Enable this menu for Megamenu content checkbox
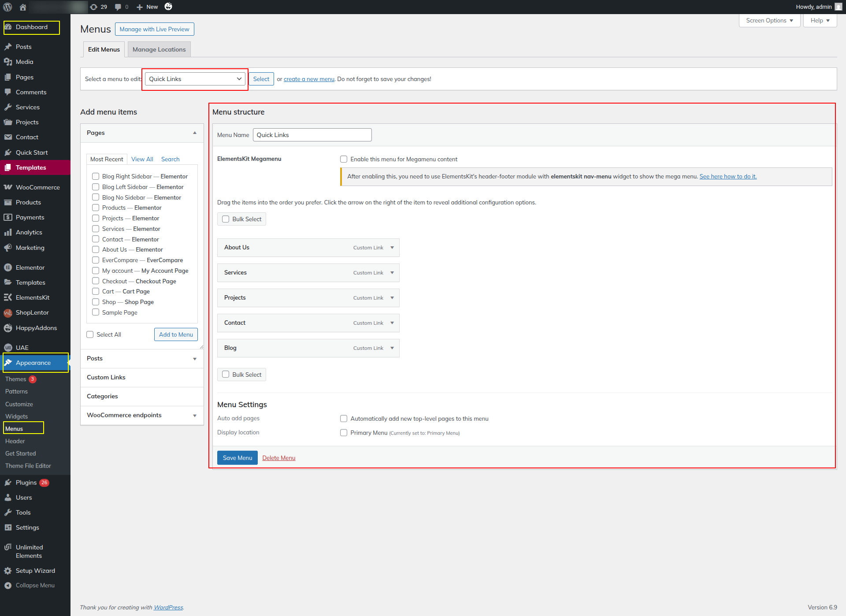This screenshot has height=616, width=846. point(344,159)
